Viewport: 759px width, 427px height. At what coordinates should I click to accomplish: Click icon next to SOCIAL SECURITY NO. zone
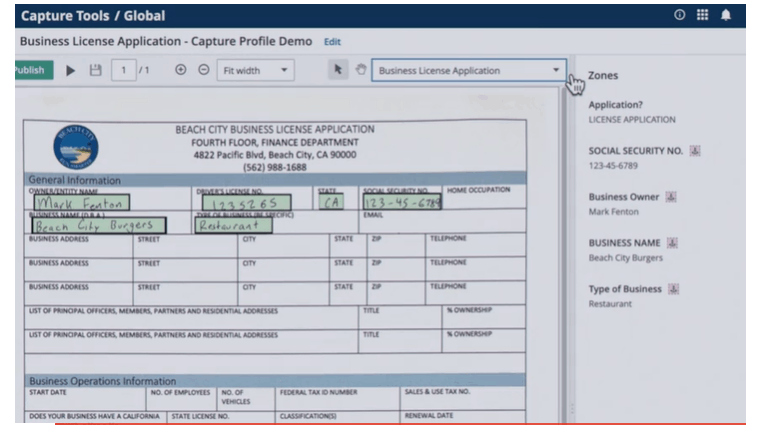[x=695, y=151]
